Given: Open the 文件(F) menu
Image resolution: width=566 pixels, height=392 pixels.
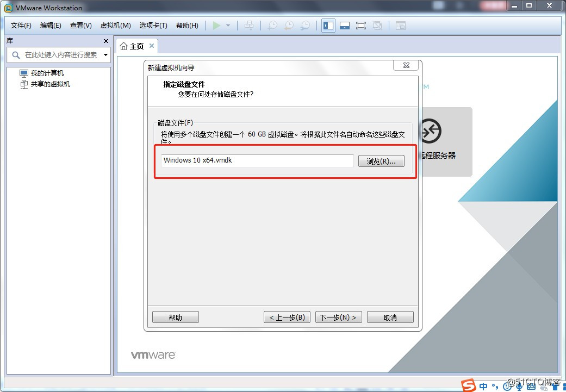Looking at the screenshot, I should pos(21,26).
